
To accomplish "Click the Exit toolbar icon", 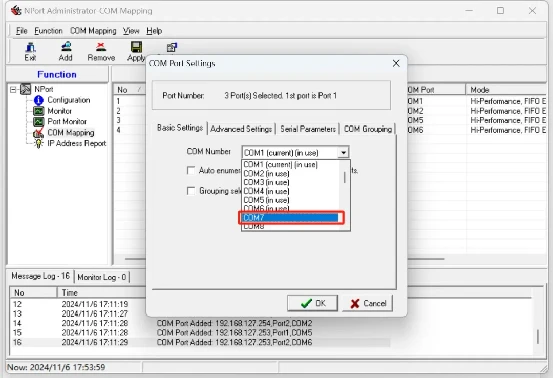I will pyautogui.click(x=30, y=52).
